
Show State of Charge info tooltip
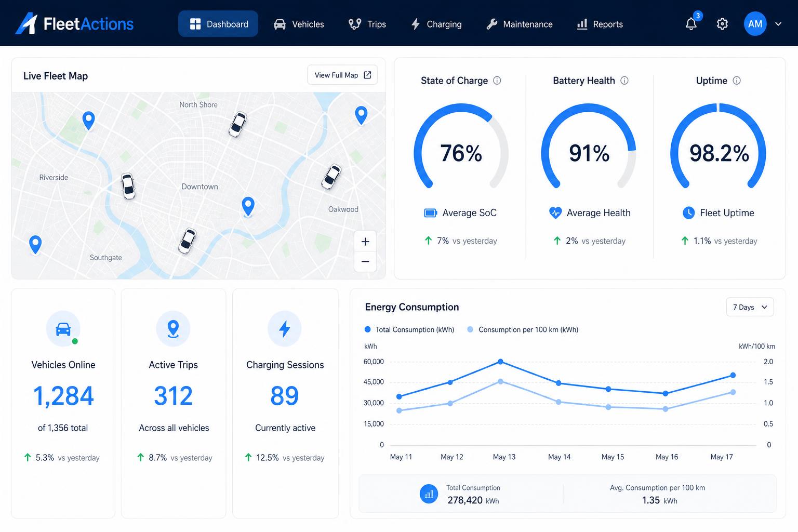[497, 81]
